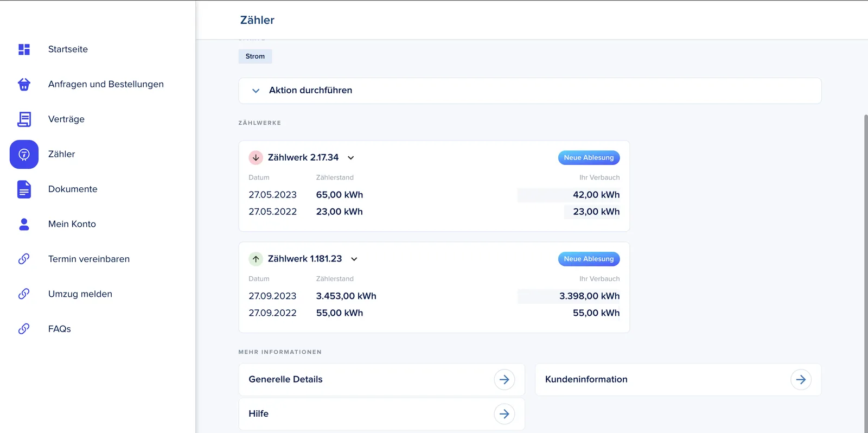Expand the Zählwerk 2.17.34 chevron
868x433 pixels.
coord(351,158)
